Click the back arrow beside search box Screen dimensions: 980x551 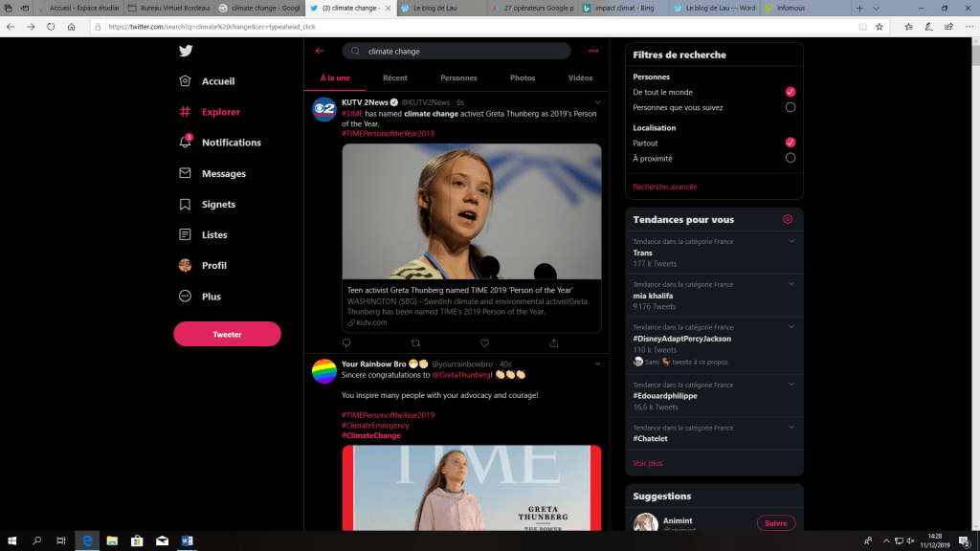pos(320,51)
